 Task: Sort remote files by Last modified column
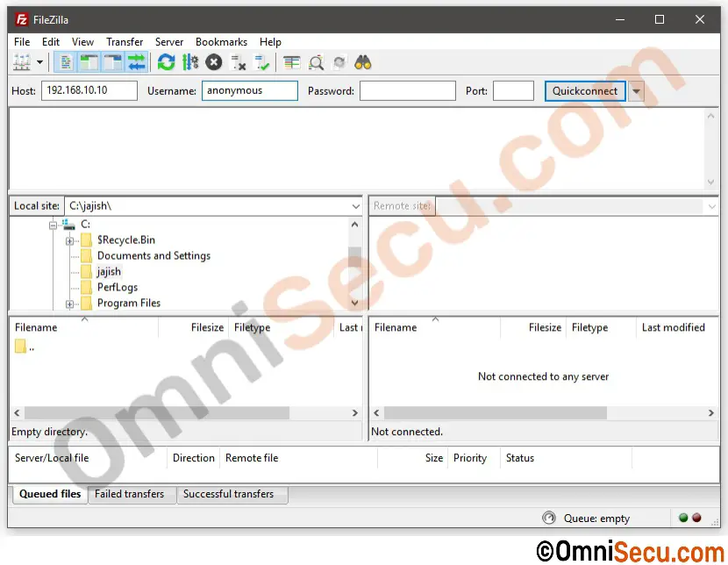[x=677, y=327]
